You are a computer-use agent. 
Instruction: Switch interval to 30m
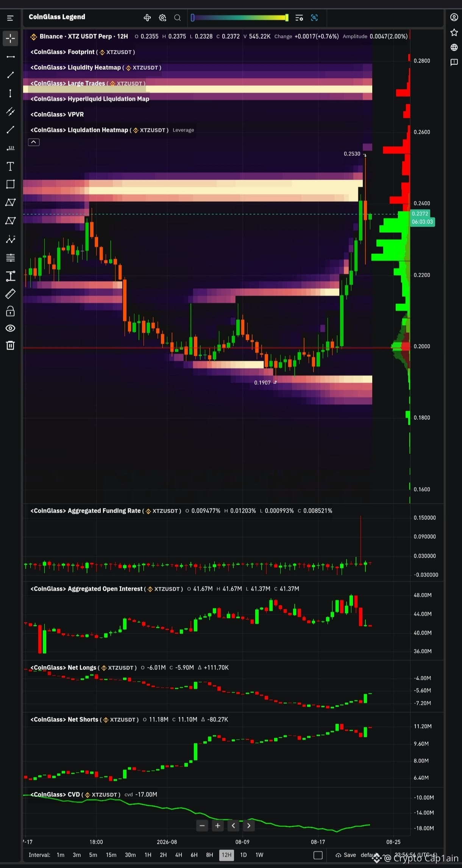pos(130,855)
